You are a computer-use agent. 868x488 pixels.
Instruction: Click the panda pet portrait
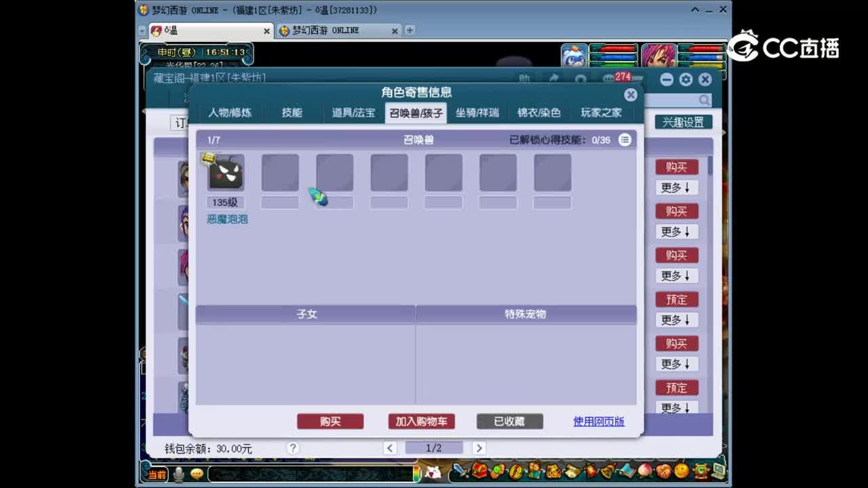click(x=574, y=57)
